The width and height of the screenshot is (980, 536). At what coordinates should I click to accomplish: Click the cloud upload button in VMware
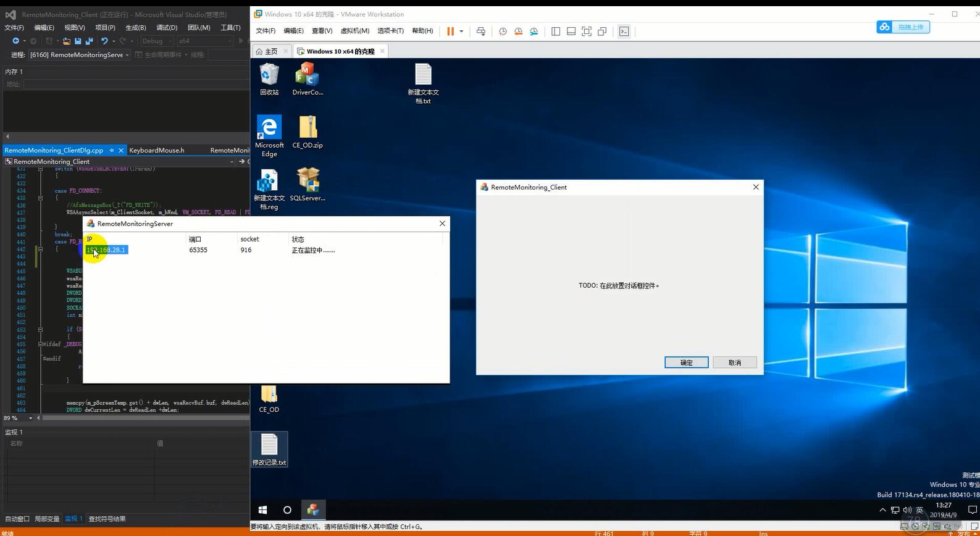(x=903, y=27)
